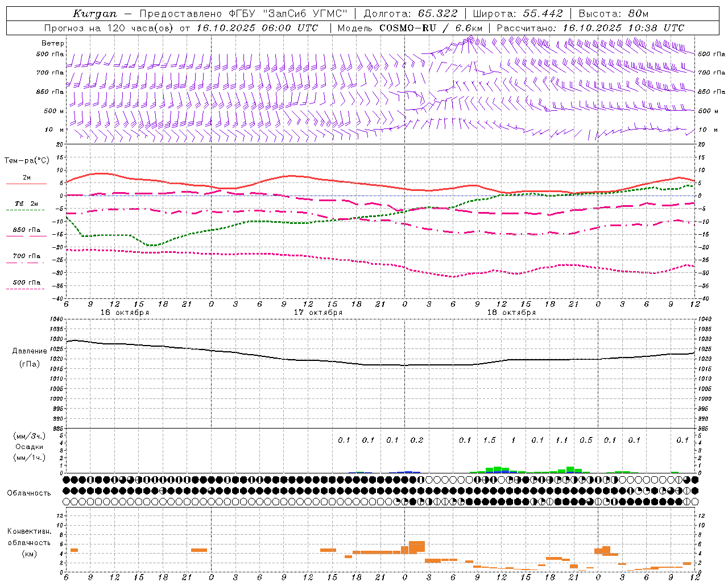Click the "Ветер" wind panel label
728x582 pixels.
click(53, 43)
